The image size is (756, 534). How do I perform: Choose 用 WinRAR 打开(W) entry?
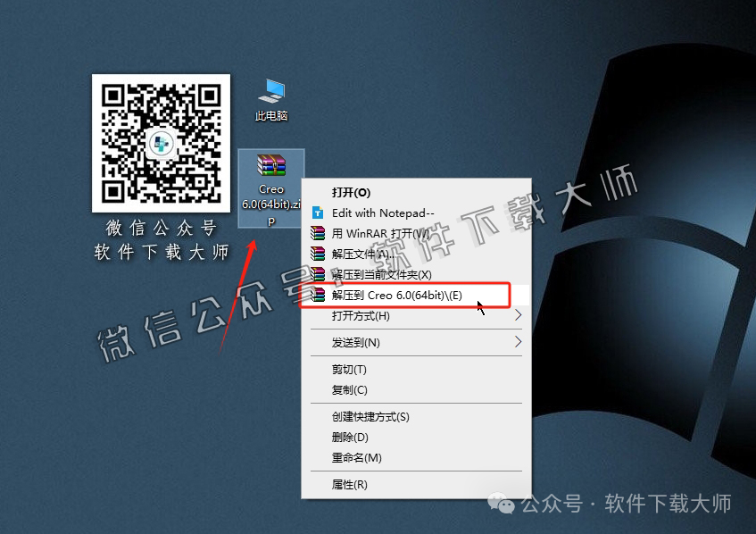pos(416,233)
